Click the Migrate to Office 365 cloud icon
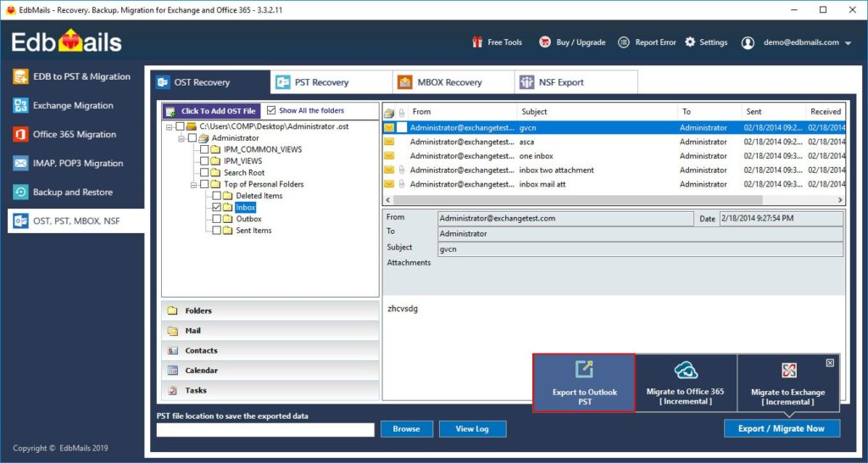Viewport: 868px width, 463px height. (686, 370)
